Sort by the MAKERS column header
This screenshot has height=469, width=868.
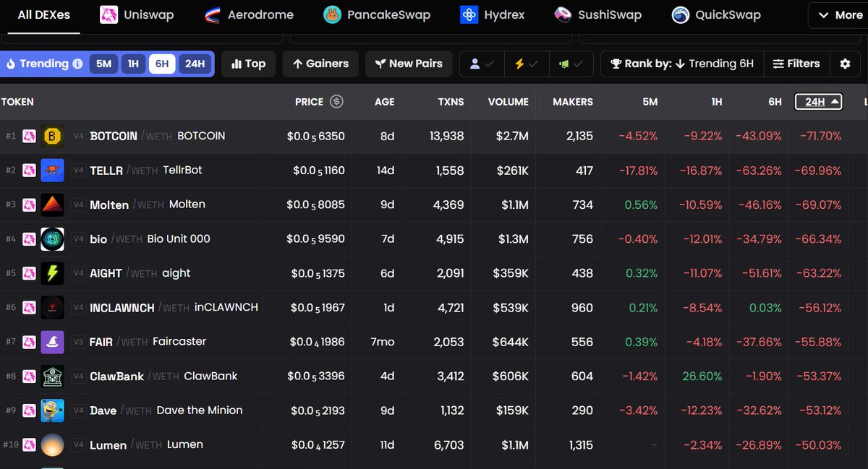(573, 102)
